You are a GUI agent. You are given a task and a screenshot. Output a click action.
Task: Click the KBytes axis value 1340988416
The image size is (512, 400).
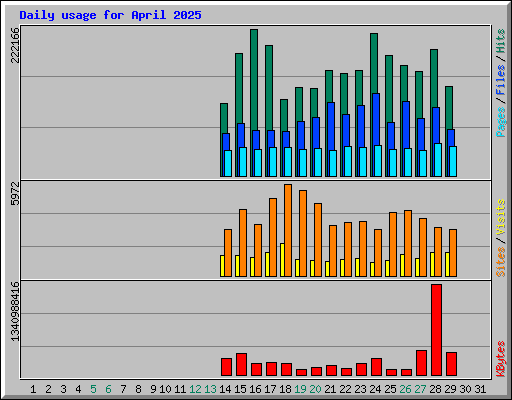click(x=15, y=312)
